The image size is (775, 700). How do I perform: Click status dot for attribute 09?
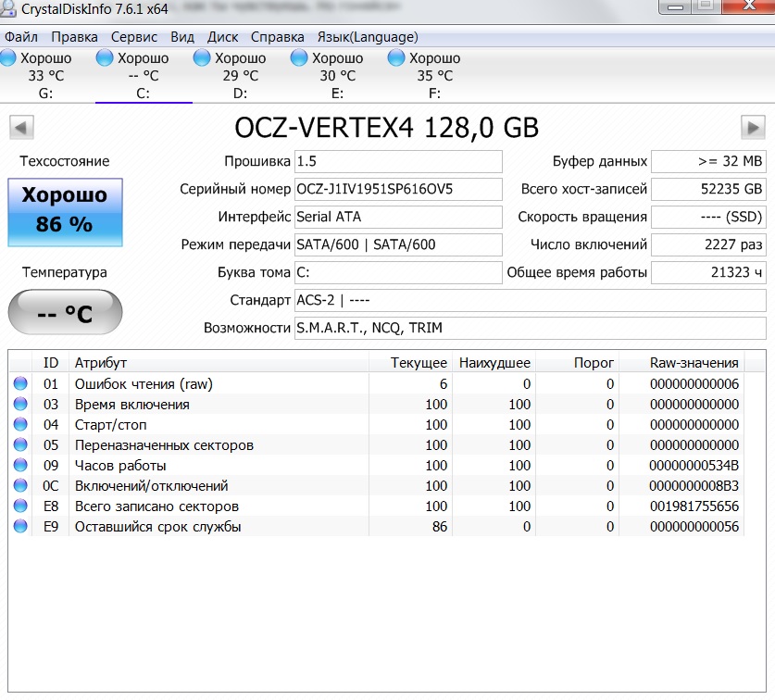click(x=20, y=465)
